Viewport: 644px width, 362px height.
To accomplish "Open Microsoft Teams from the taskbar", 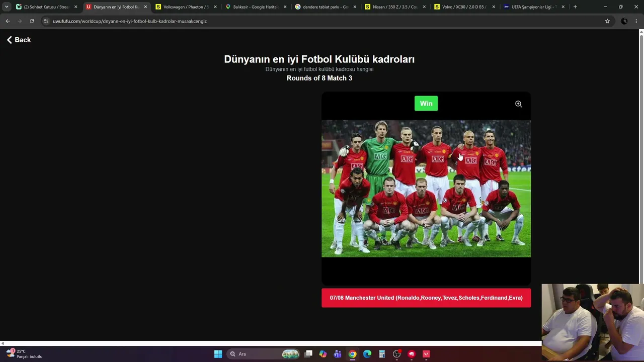I will pyautogui.click(x=338, y=354).
